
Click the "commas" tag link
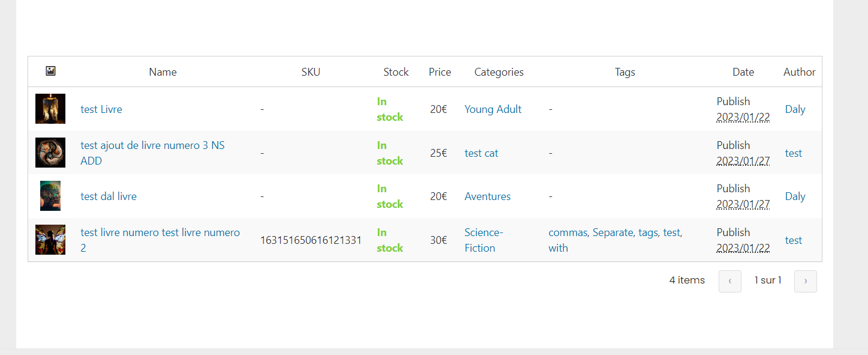tap(567, 232)
